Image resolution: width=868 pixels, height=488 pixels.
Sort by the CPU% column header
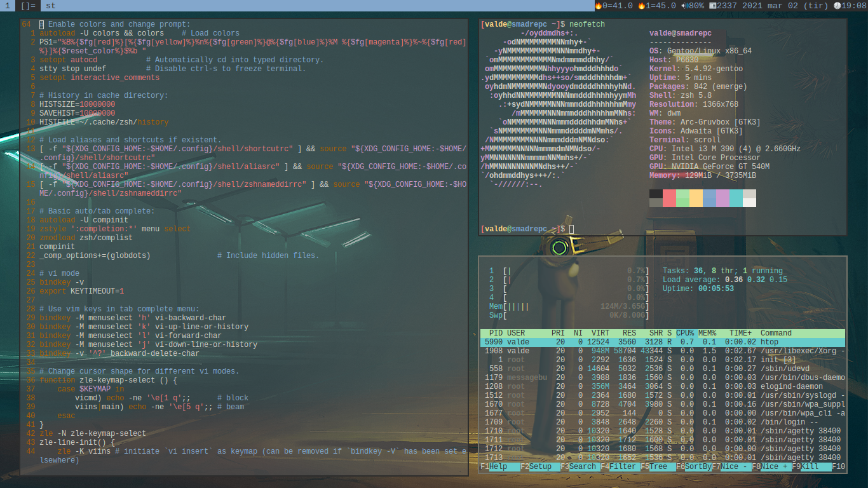point(685,333)
